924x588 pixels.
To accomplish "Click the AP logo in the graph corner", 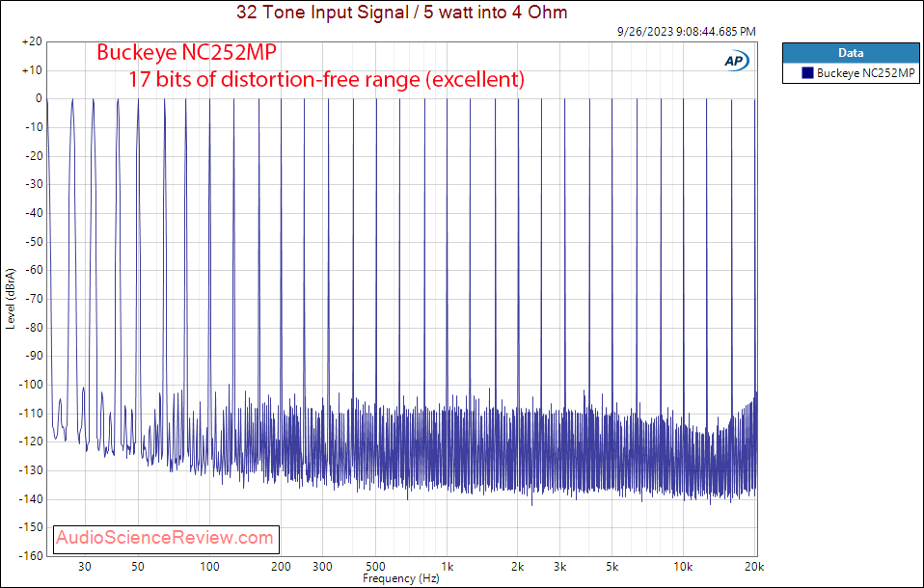I will pos(736,61).
